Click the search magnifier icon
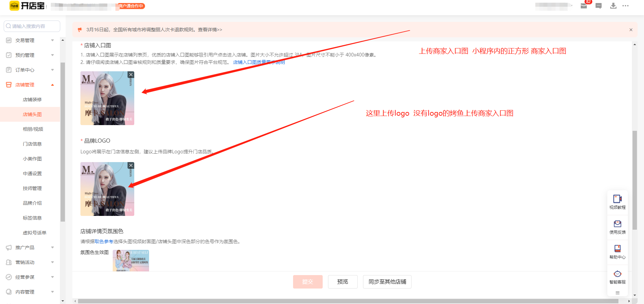This screenshot has width=644, height=304. point(8,26)
